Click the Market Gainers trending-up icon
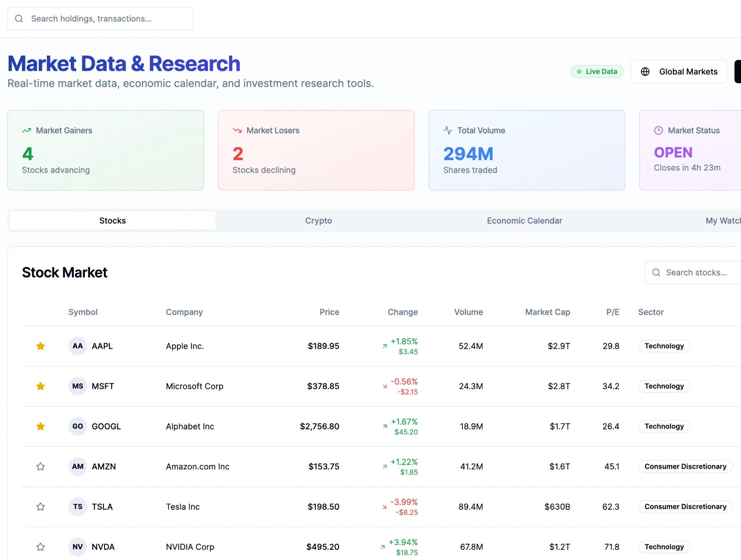The width and height of the screenshot is (741, 560). coord(27,131)
